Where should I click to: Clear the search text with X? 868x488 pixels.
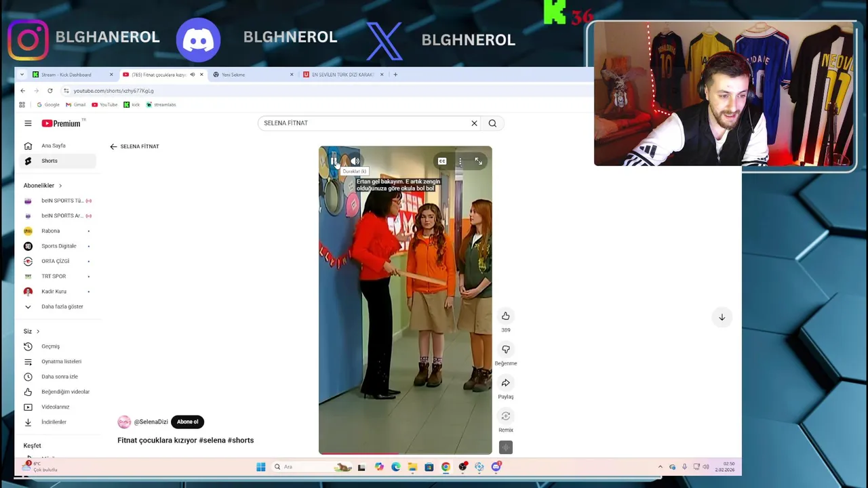(x=474, y=123)
